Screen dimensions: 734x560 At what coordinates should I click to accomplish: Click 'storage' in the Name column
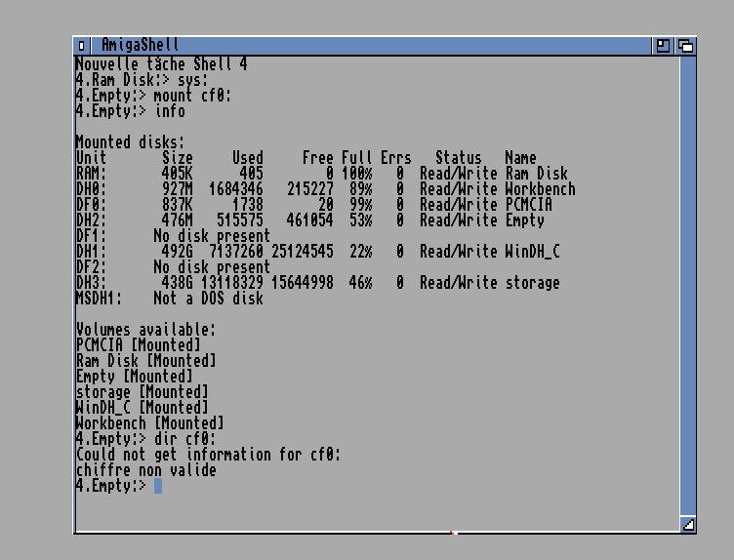(532, 283)
